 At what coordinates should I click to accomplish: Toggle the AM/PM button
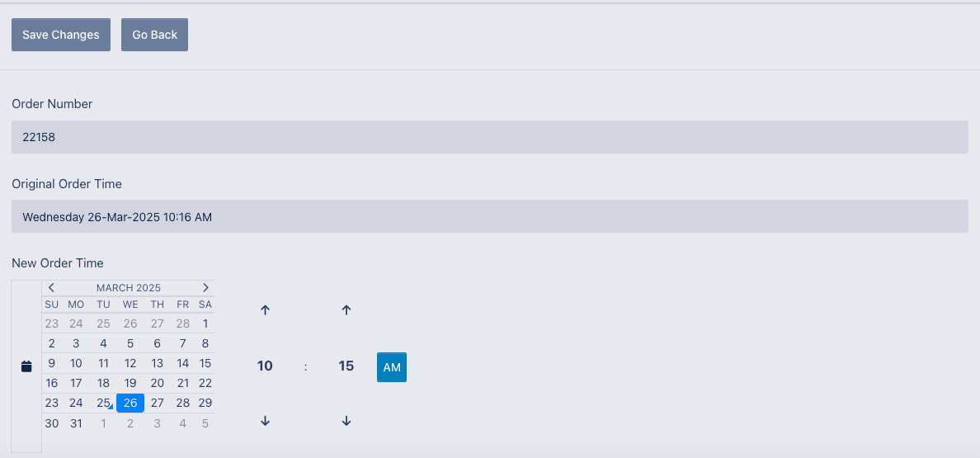[x=392, y=367]
